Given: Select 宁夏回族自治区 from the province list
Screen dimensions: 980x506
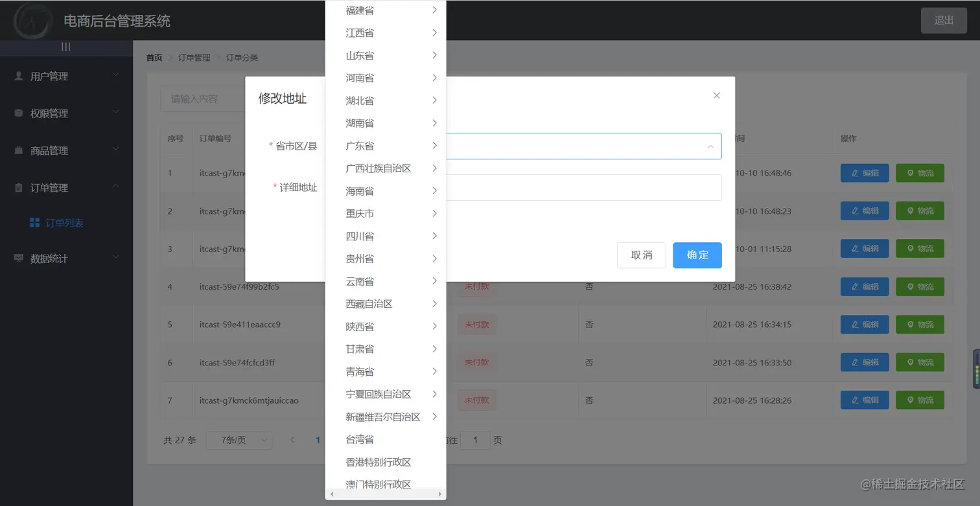Looking at the screenshot, I should tap(386, 395).
